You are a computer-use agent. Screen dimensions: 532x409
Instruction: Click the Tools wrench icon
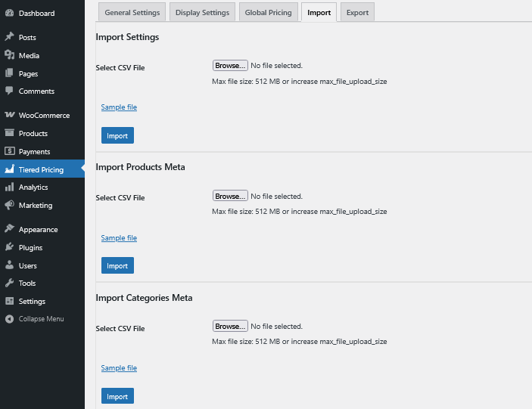pos(9,284)
